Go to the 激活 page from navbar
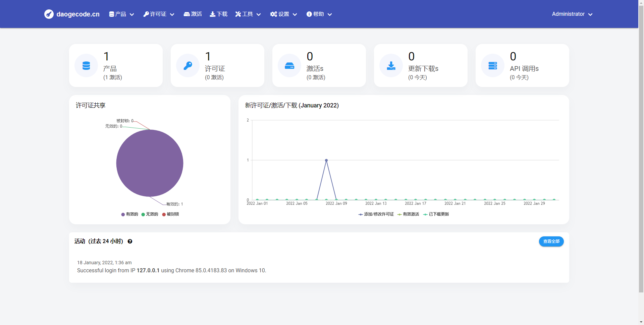Viewport: 644px width, 325px height. [193, 14]
